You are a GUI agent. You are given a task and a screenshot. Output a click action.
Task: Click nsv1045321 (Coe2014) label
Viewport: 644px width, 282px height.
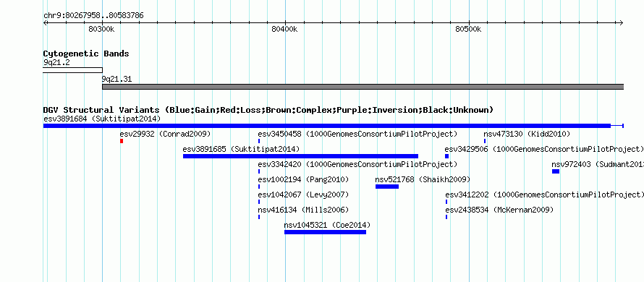327,226
